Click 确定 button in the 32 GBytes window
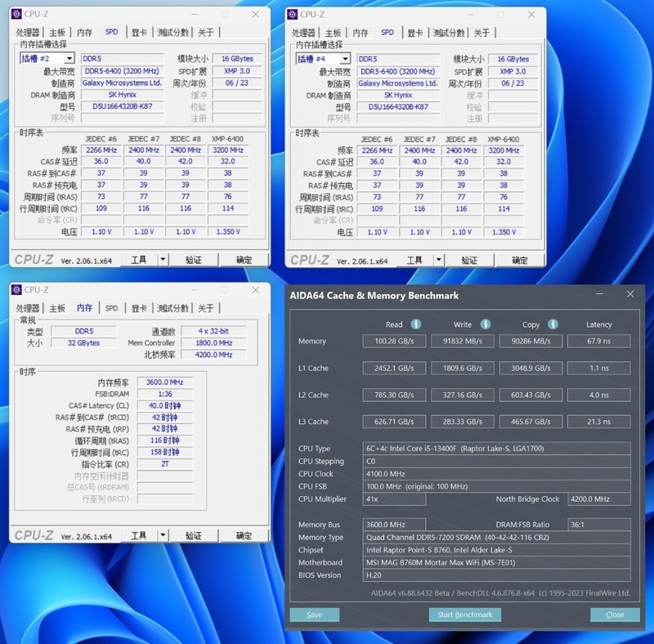This screenshot has height=644, width=654. tap(244, 535)
